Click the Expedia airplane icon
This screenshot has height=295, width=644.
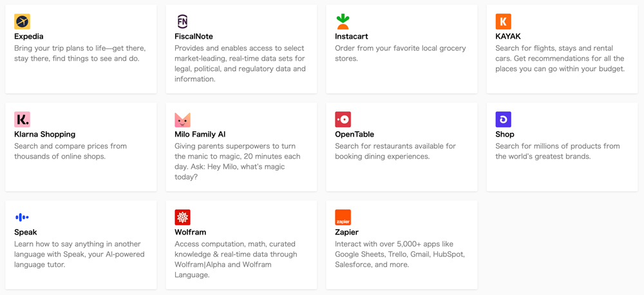pos(22,21)
